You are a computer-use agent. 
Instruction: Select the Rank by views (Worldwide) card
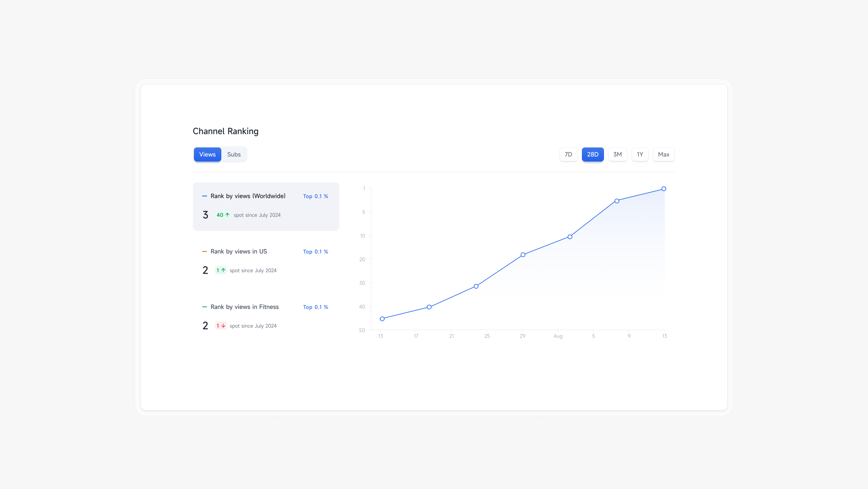(x=266, y=206)
